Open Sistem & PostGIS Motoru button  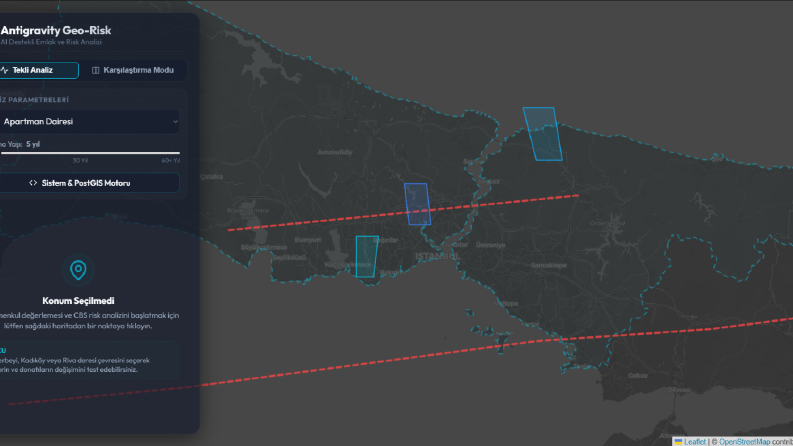click(89, 183)
